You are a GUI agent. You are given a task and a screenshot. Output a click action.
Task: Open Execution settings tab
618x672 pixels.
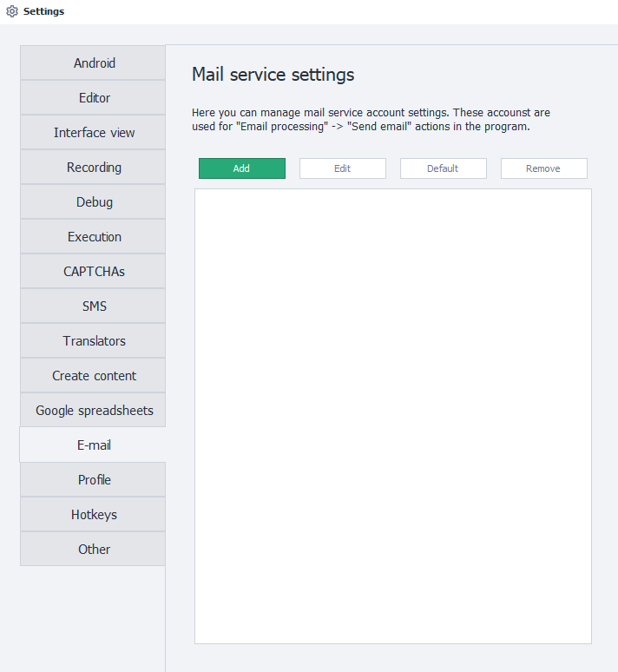coord(94,237)
